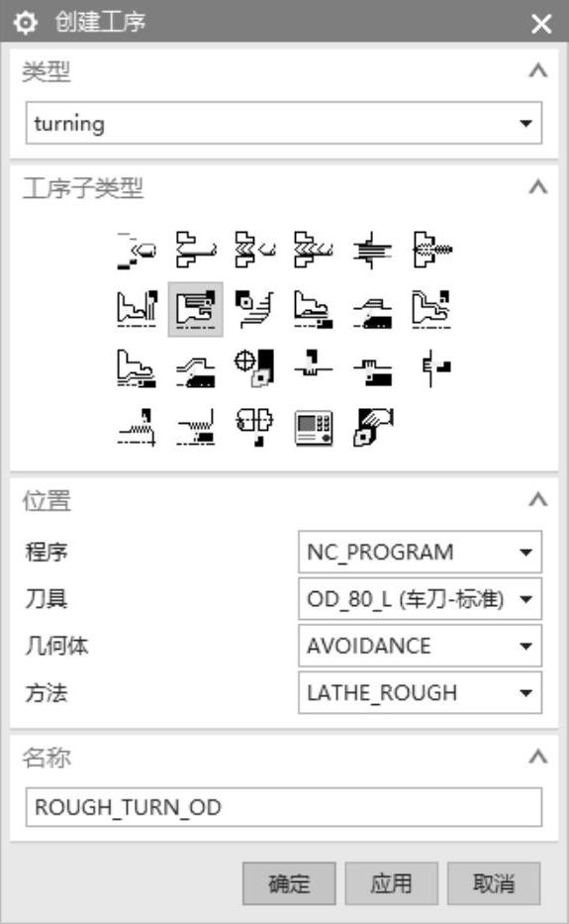569x924 pixels.
Task: Select the centerline spot drill operation icon
Action: click(x=137, y=251)
